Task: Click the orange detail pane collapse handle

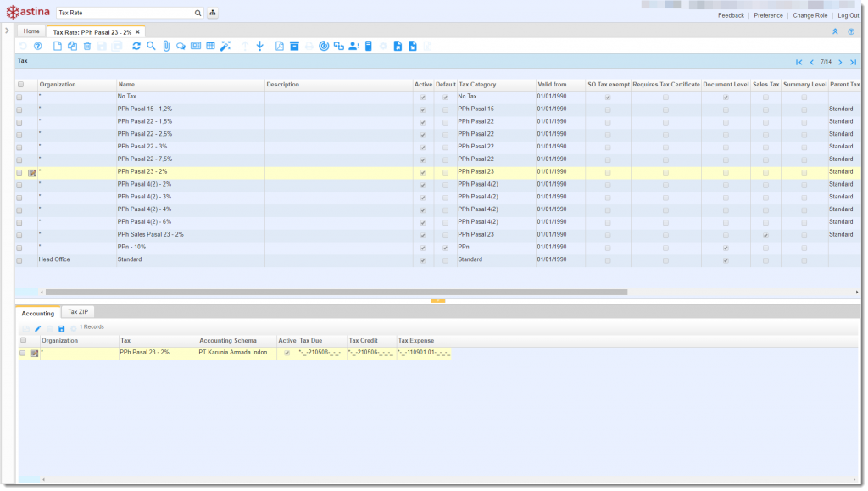Action: [437, 300]
